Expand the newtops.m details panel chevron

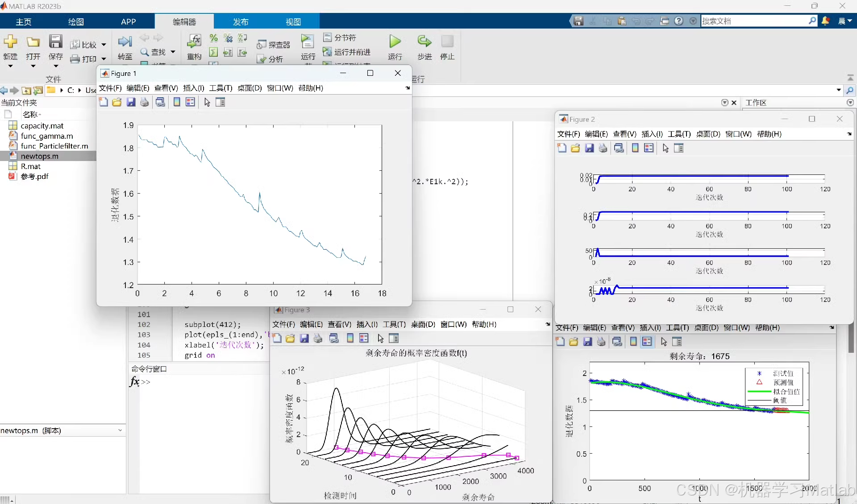coord(120,430)
